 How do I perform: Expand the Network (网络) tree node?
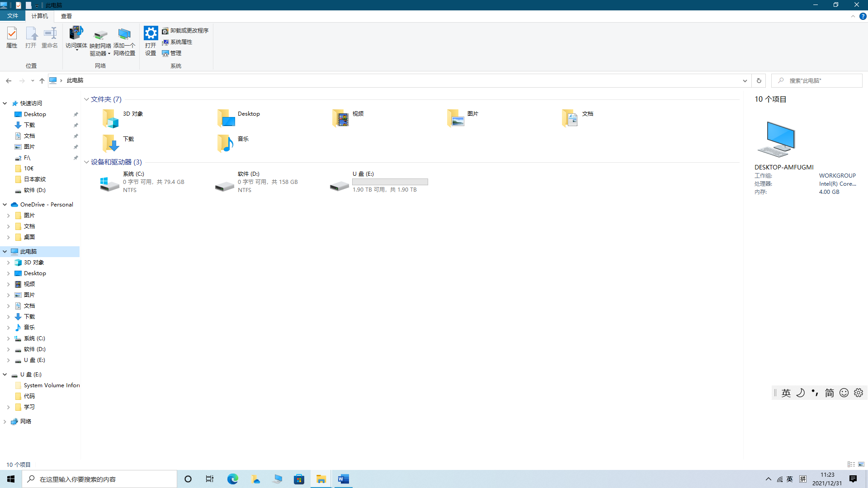5,422
